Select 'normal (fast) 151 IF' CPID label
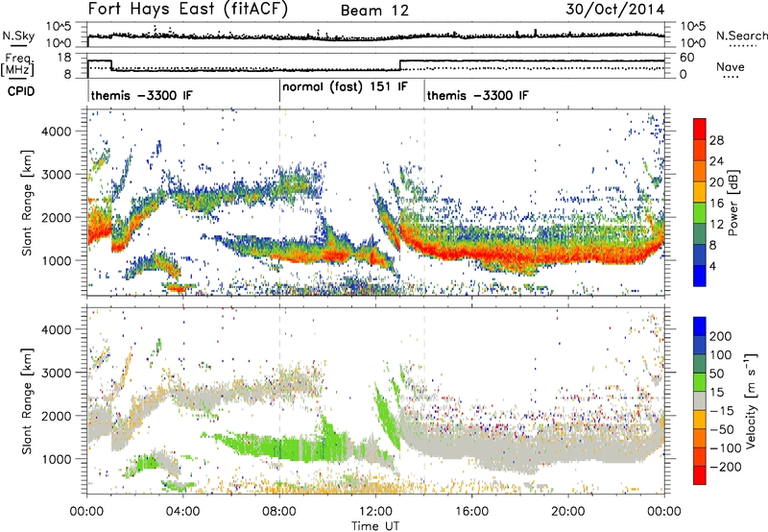768x532 pixels. pos(345,86)
